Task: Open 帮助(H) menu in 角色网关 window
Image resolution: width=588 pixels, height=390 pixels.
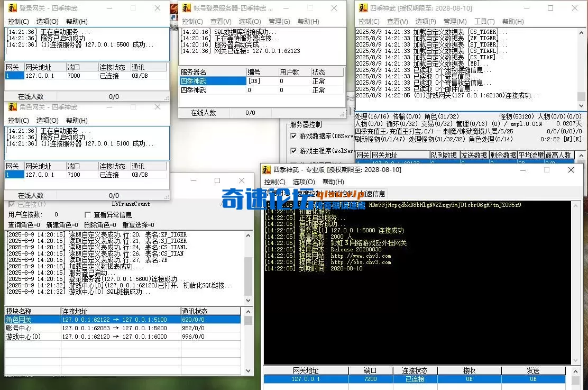Action: point(77,120)
